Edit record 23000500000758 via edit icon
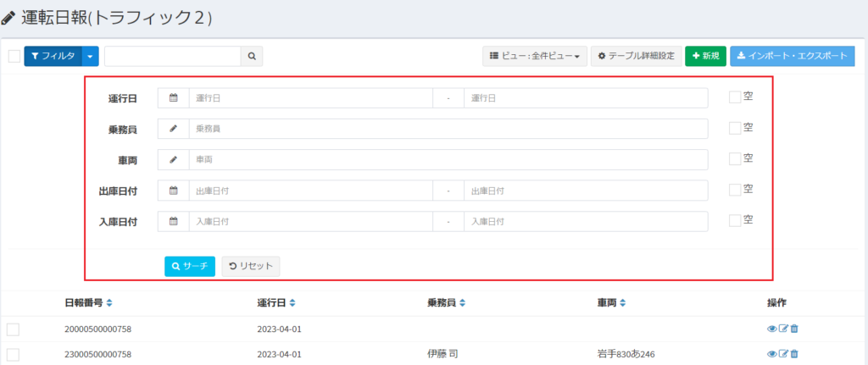The image size is (868, 365). point(783,354)
